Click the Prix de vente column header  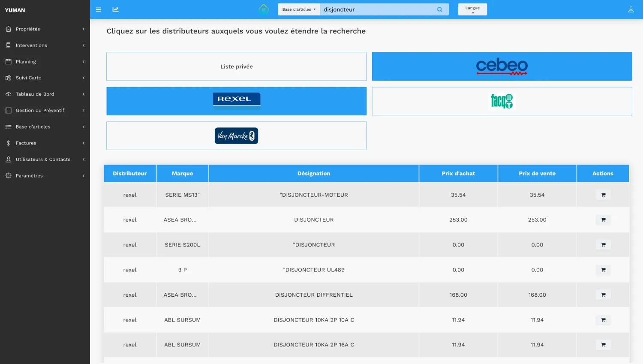pyautogui.click(x=537, y=174)
